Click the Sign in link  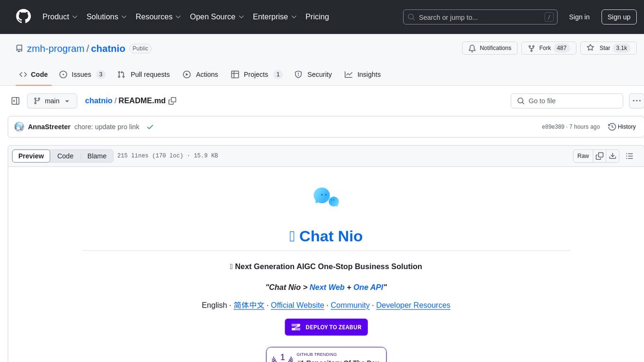pyautogui.click(x=579, y=17)
